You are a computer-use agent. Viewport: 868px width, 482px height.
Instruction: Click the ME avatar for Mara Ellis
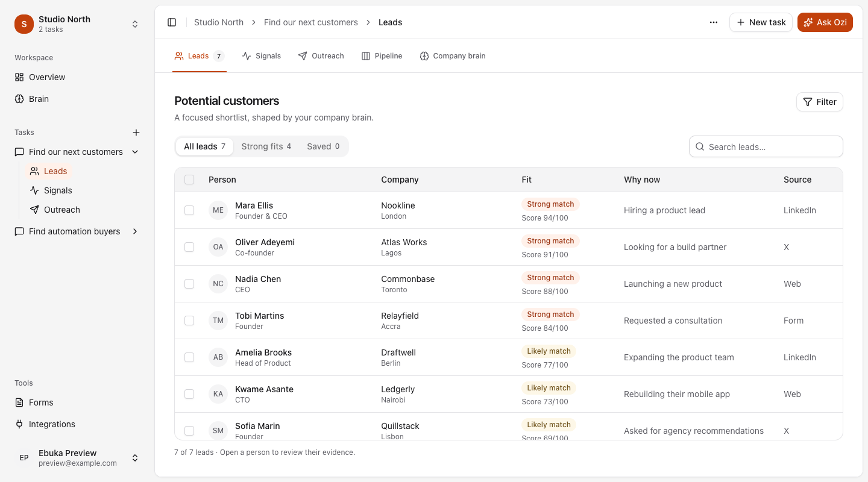(218, 210)
